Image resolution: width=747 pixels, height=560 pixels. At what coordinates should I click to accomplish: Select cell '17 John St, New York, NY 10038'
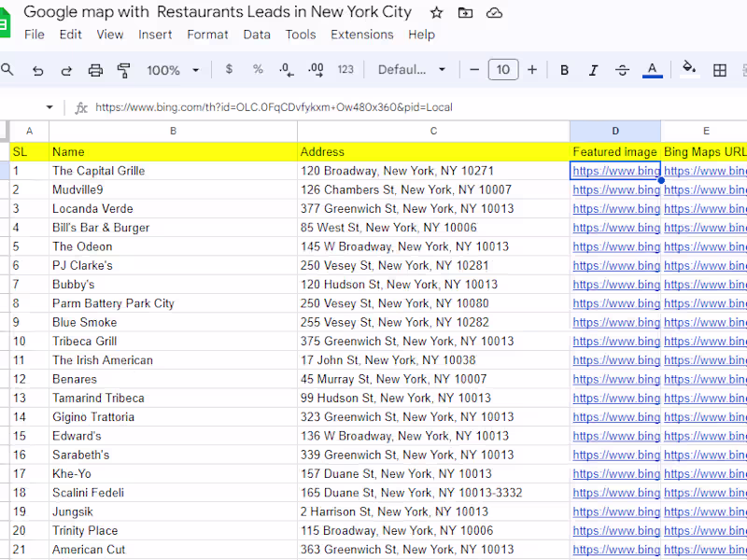433,360
